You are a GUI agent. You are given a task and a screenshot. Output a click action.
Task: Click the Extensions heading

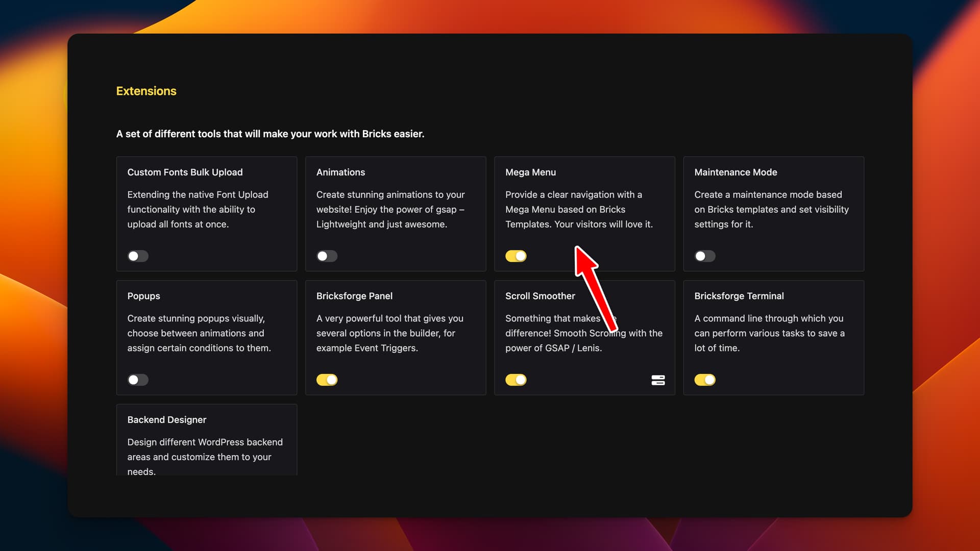click(x=146, y=91)
